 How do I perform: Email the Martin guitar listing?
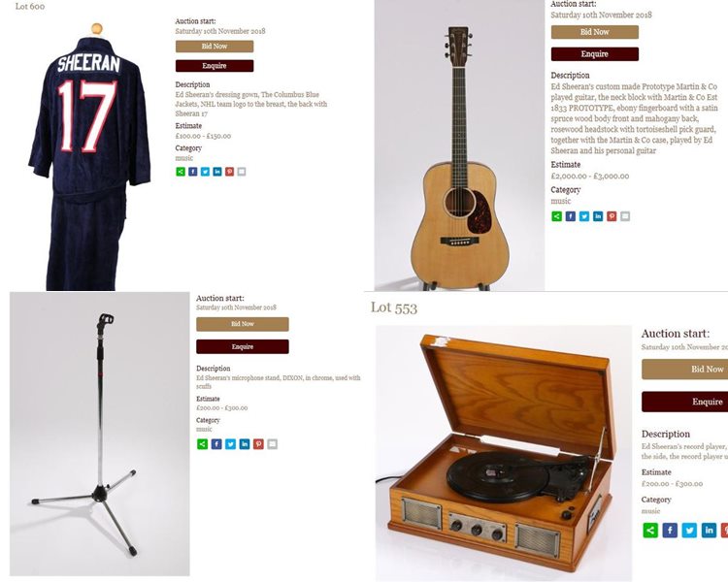625,216
